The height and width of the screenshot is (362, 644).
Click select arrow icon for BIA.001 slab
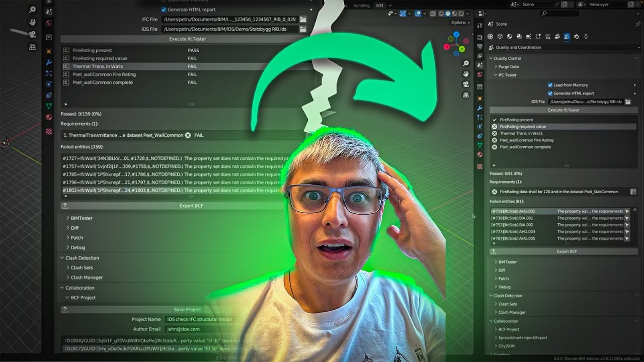(x=627, y=218)
